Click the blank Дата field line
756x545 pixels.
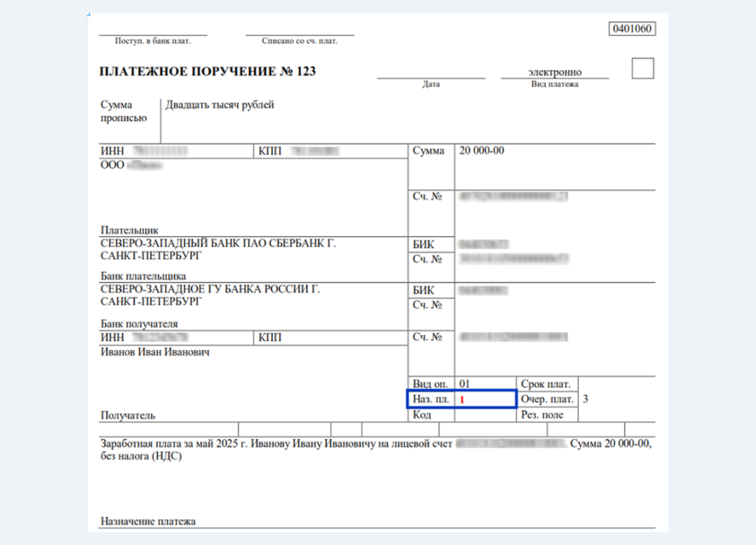(x=431, y=72)
